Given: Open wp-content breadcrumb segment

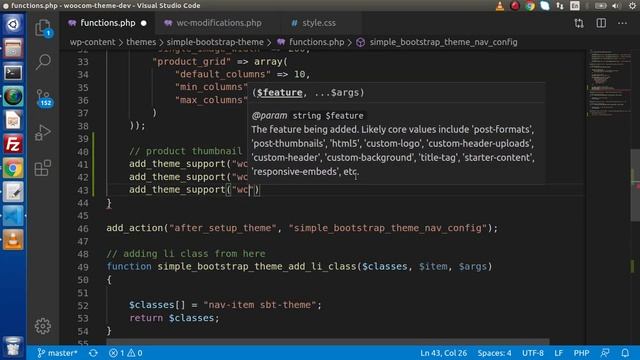Looking at the screenshot, I should [92, 42].
